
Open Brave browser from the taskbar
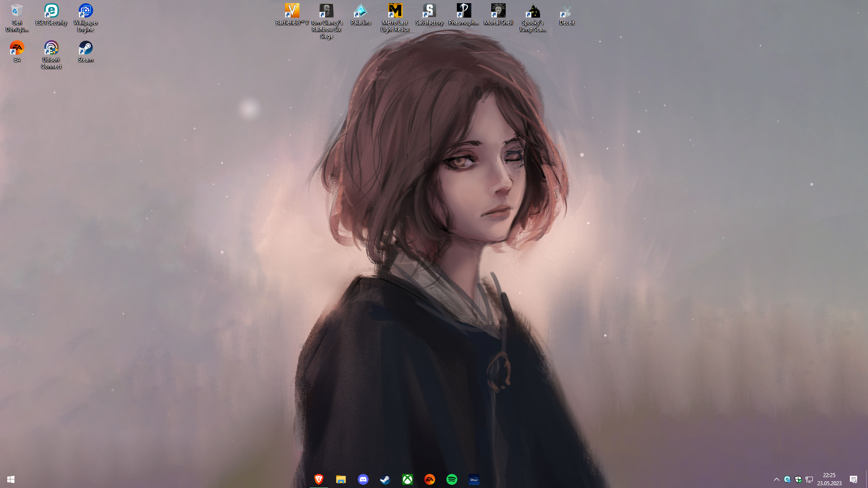pos(319,479)
